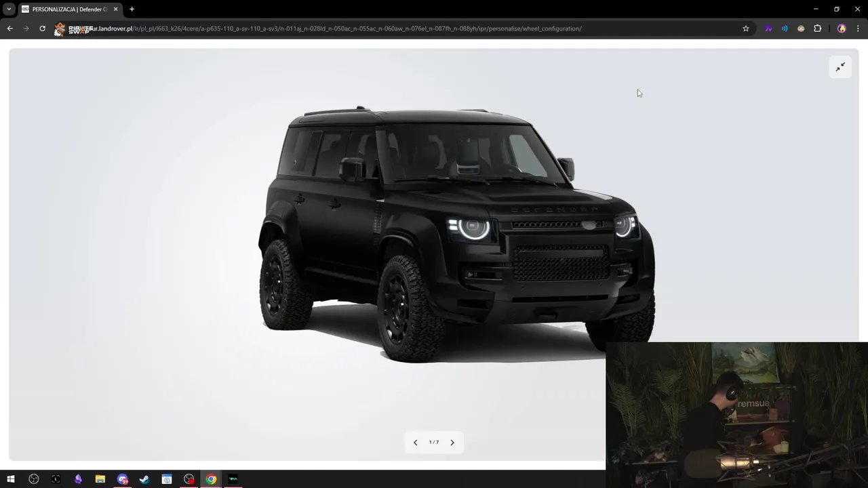
Task: Open the purple 7TV extension
Action: click(768, 28)
